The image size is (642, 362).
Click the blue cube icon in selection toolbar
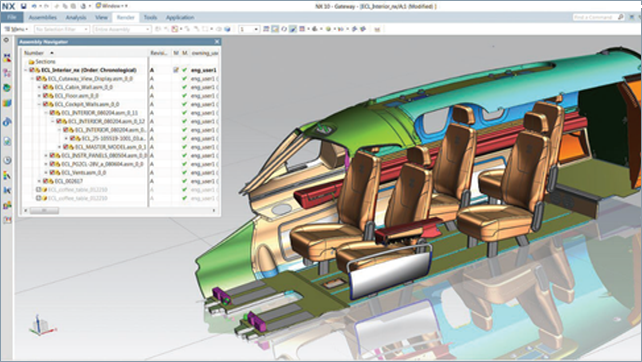click(x=227, y=29)
